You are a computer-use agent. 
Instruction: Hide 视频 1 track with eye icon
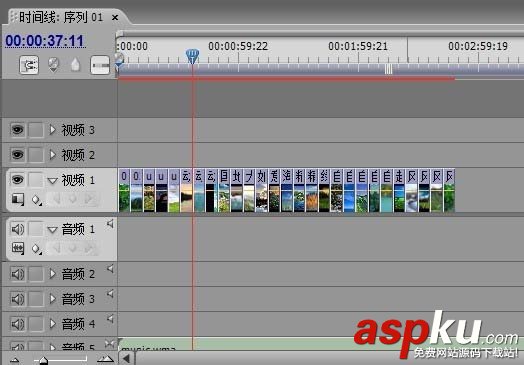(17, 180)
